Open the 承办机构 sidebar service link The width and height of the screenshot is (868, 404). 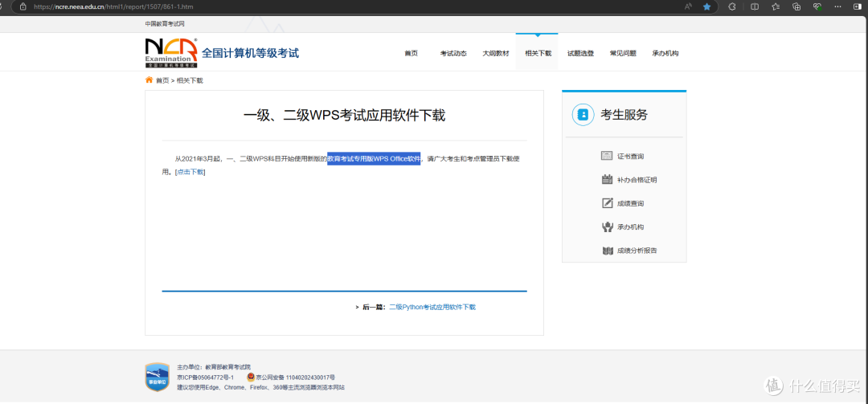631,227
